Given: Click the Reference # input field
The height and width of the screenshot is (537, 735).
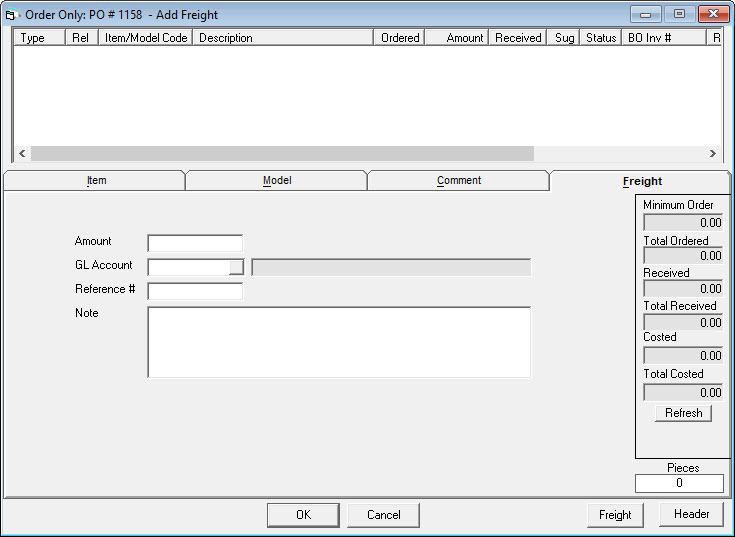Looking at the screenshot, I should 195,291.
